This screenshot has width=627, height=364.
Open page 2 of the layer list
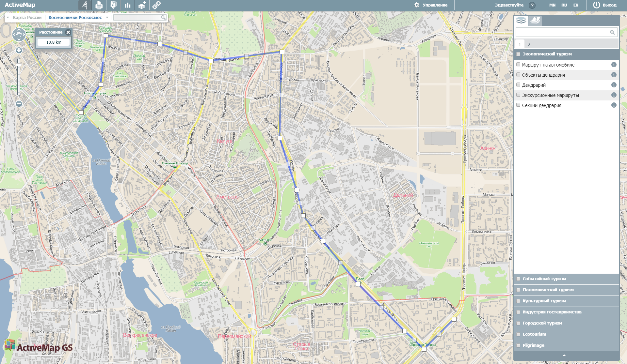click(x=529, y=43)
